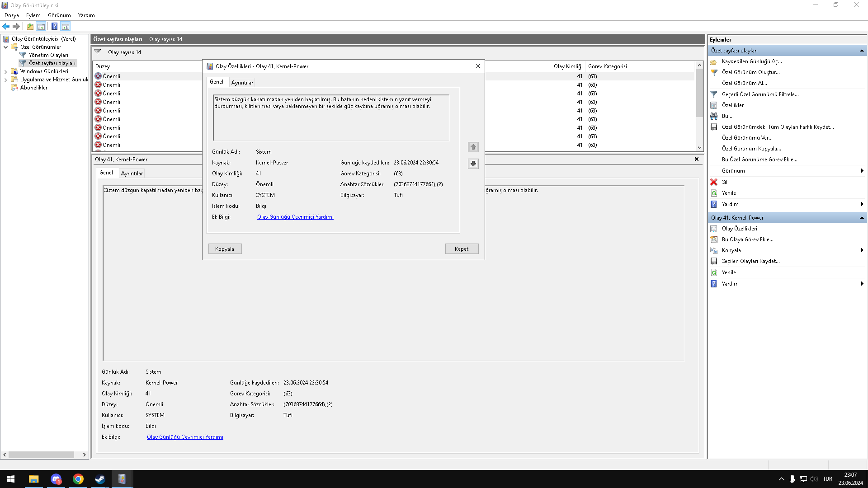Click the back arrow toolbar icon
Image resolution: width=868 pixels, height=488 pixels.
6,26
